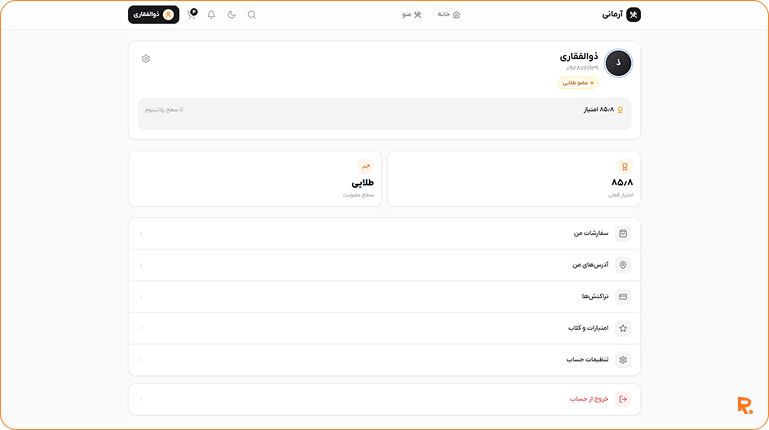Screen dimensions: 769x430
Task: Go to منو in the top navigation
Action: pos(411,15)
